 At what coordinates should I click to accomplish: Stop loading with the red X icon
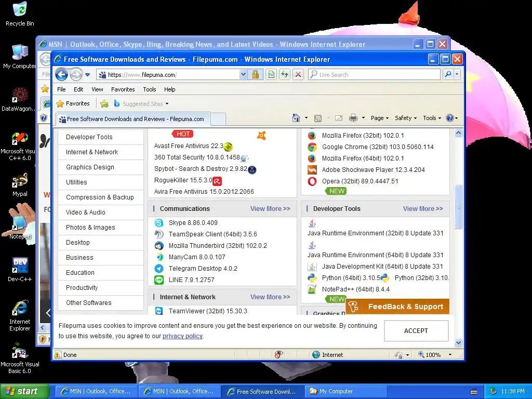point(298,74)
